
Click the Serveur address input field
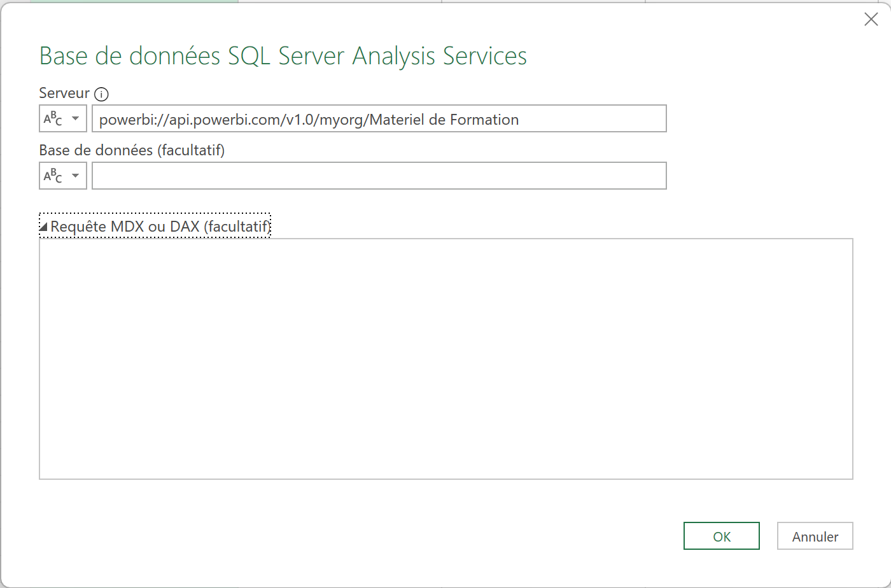point(379,118)
